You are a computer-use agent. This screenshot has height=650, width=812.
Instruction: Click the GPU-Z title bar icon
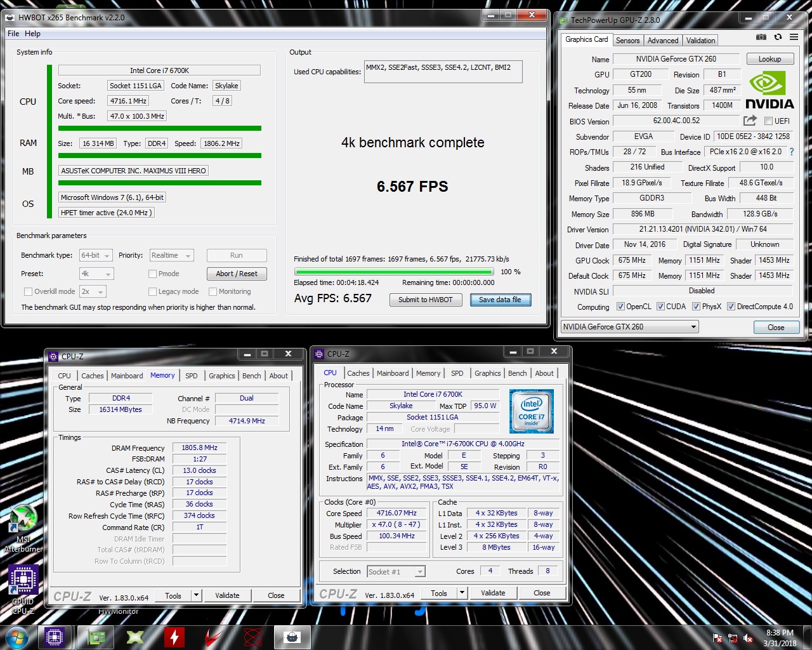pyautogui.click(x=563, y=20)
